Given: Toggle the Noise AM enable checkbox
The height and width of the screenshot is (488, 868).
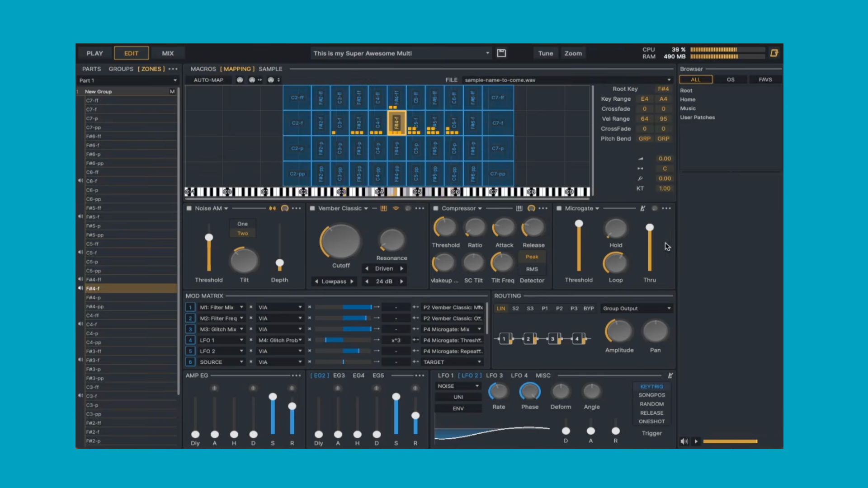Looking at the screenshot, I should (189, 208).
